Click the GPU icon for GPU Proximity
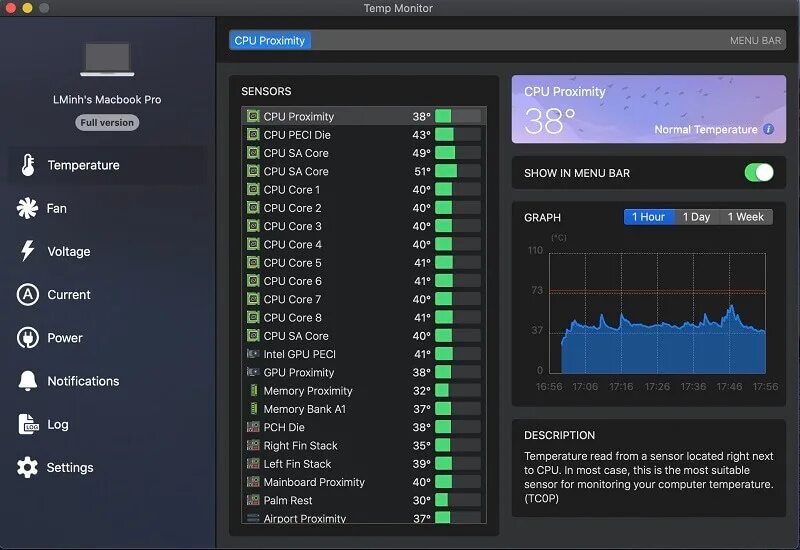The image size is (800, 550). [x=253, y=371]
